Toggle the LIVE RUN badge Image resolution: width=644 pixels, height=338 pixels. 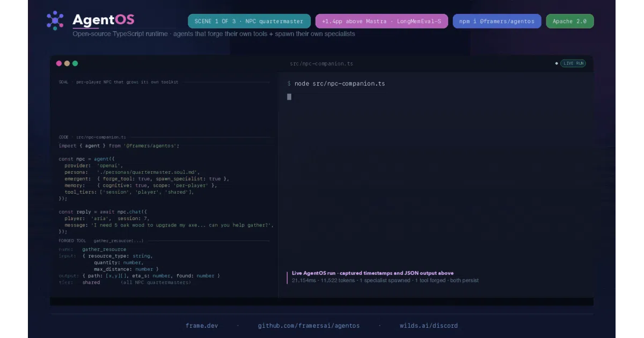point(573,63)
